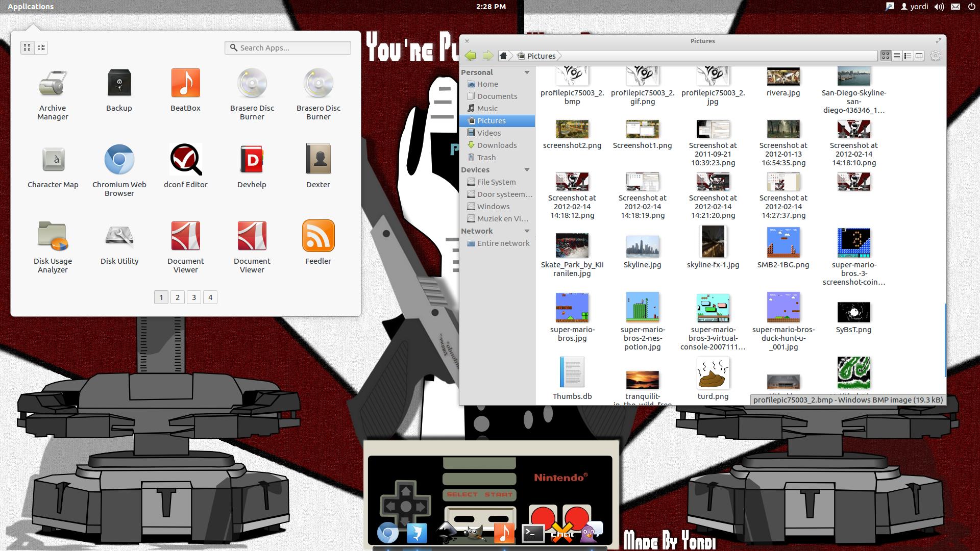Collapse the Devices section in sidebar
Screen dimensions: 980x551
click(527, 170)
